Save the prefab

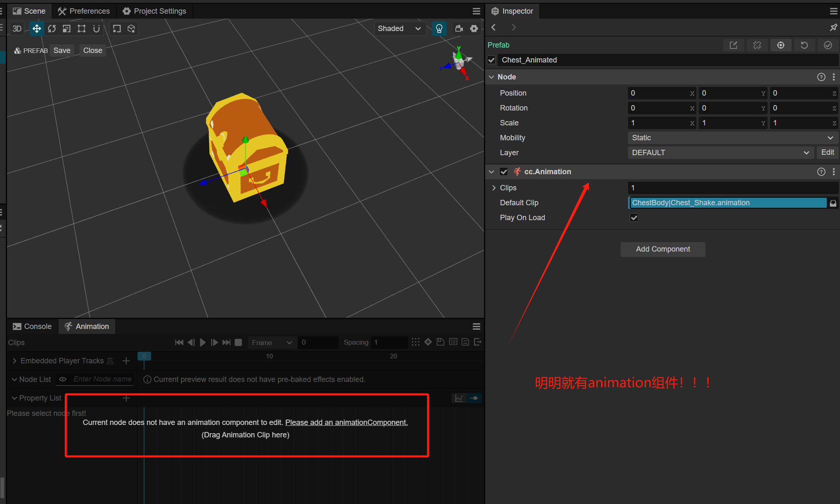pyautogui.click(x=62, y=50)
